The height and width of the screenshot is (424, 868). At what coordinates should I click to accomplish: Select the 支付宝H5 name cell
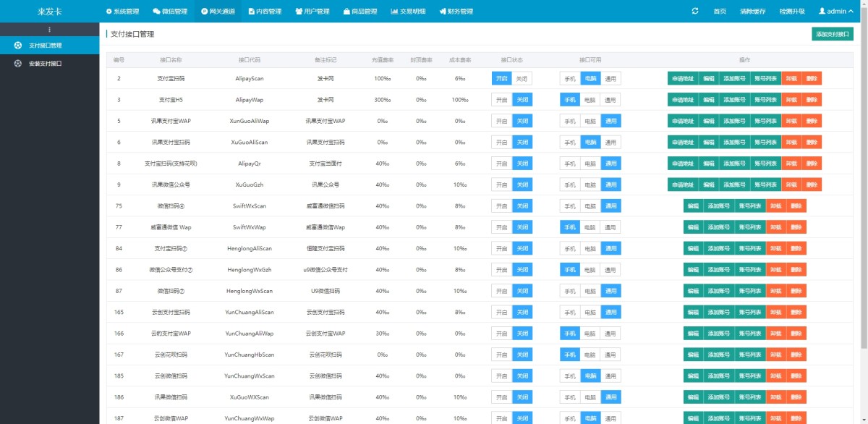(x=171, y=100)
